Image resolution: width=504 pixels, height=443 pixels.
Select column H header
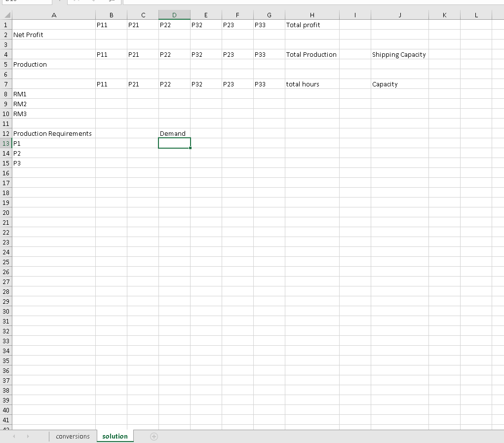(312, 15)
